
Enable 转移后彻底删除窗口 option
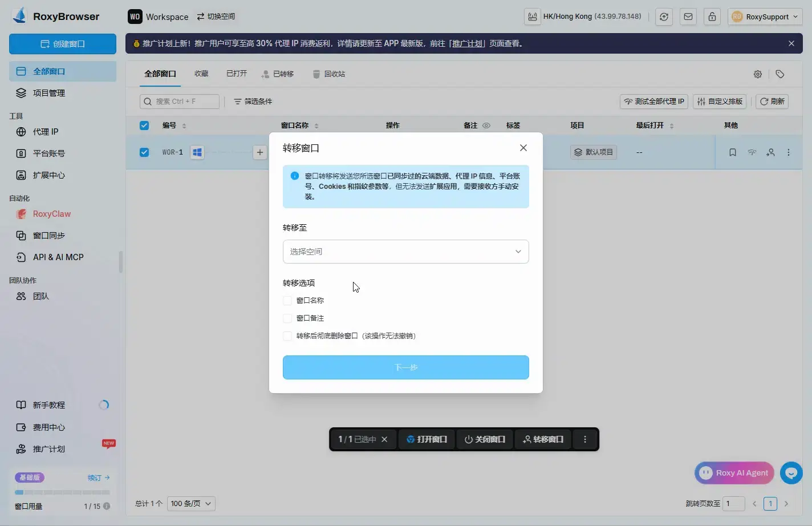point(287,336)
